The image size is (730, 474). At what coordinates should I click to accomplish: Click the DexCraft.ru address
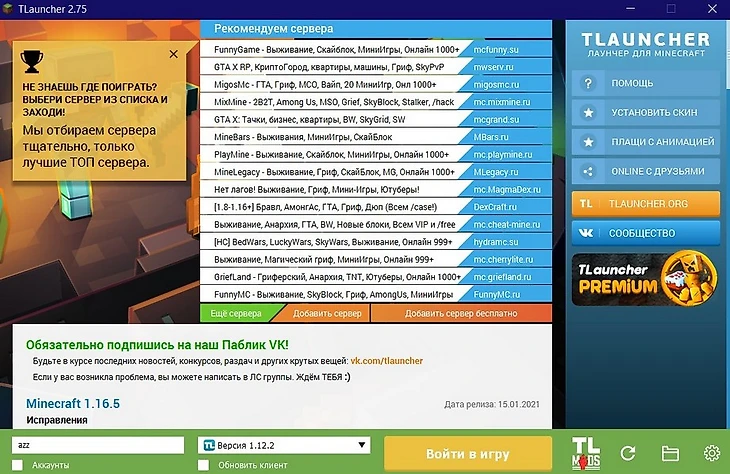pos(495,207)
